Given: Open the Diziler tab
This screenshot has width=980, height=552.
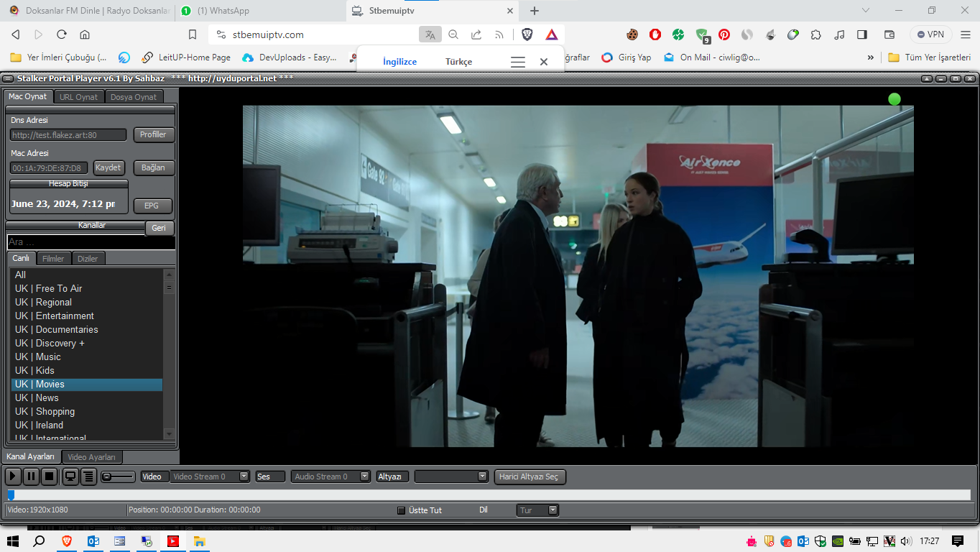Looking at the screenshot, I should tap(88, 259).
